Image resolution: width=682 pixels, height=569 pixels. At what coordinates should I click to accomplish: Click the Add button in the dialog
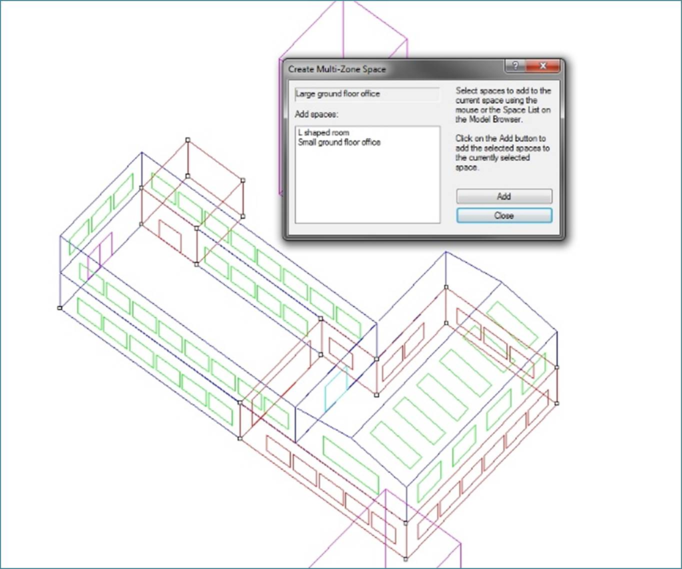(x=504, y=197)
